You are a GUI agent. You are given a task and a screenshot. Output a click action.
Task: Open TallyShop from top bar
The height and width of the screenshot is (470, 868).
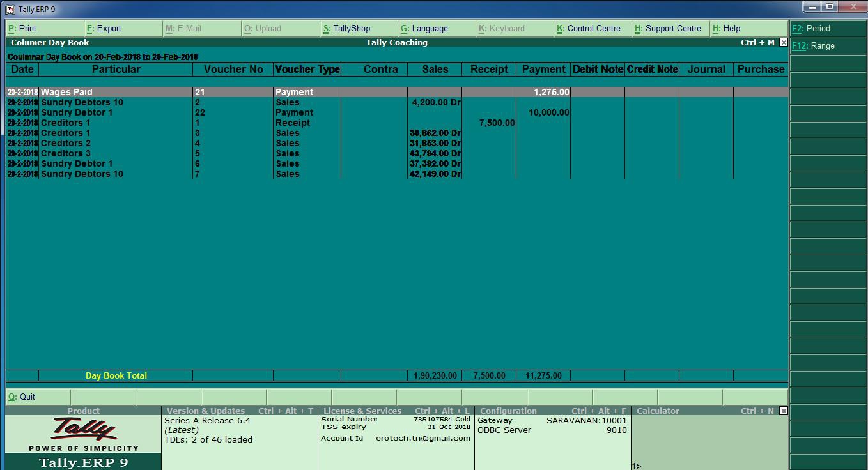(x=359, y=29)
